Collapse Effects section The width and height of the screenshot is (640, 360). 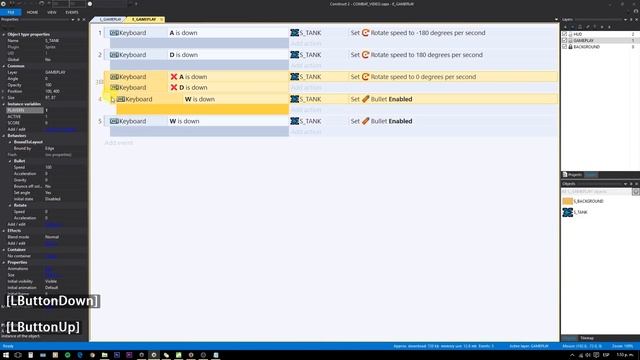(4, 231)
